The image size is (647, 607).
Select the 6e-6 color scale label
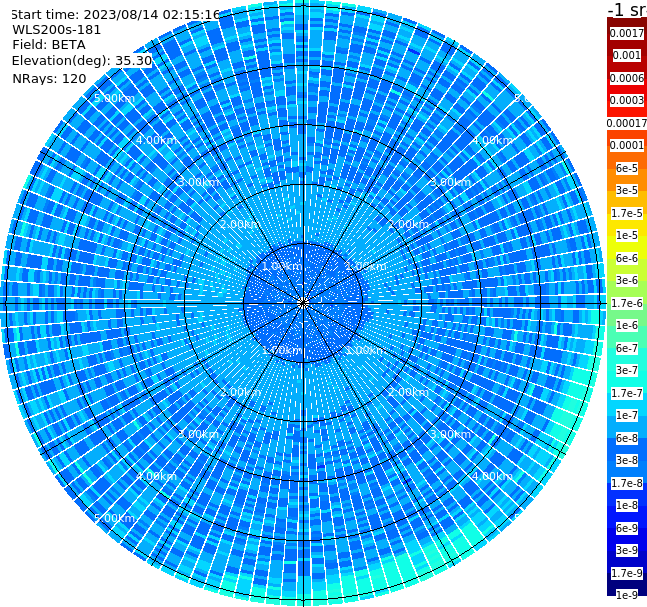click(x=627, y=258)
